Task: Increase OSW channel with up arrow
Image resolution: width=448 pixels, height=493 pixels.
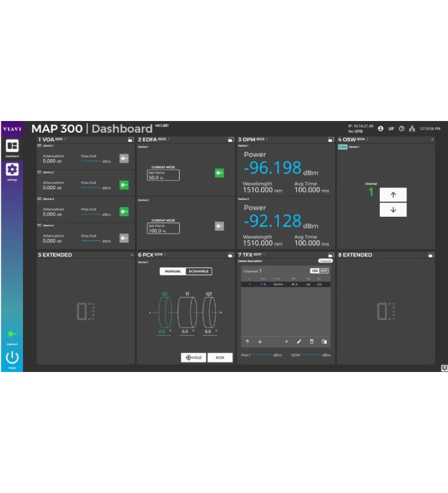Action: (393, 194)
